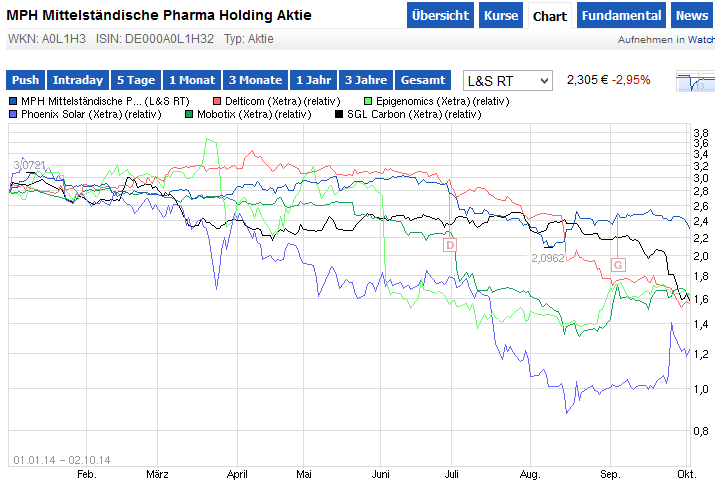Click the black SGL Carbon legend square
Image resolution: width=715 pixels, height=488 pixels.
pos(340,115)
